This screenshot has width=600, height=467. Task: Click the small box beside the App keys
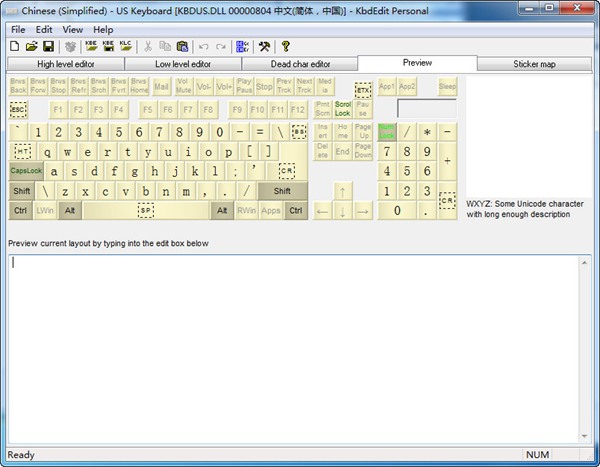(x=427, y=109)
